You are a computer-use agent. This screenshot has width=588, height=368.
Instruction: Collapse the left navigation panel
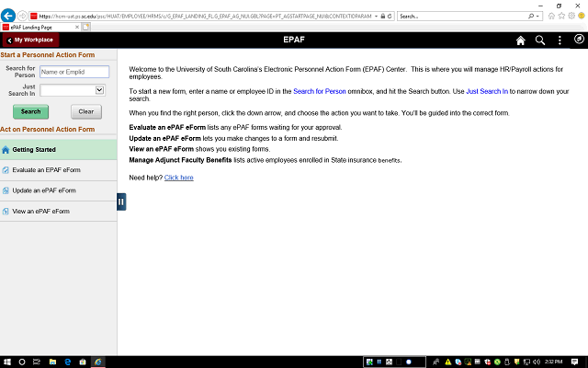click(x=121, y=201)
